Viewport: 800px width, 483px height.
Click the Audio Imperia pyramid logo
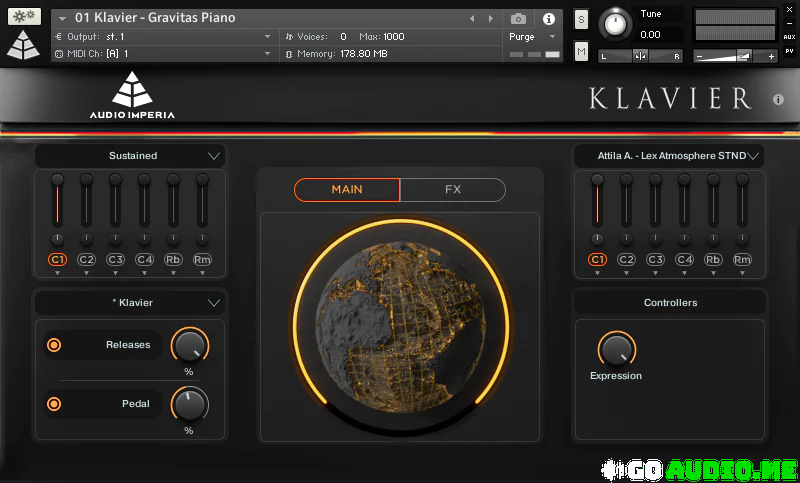point(131,91)
